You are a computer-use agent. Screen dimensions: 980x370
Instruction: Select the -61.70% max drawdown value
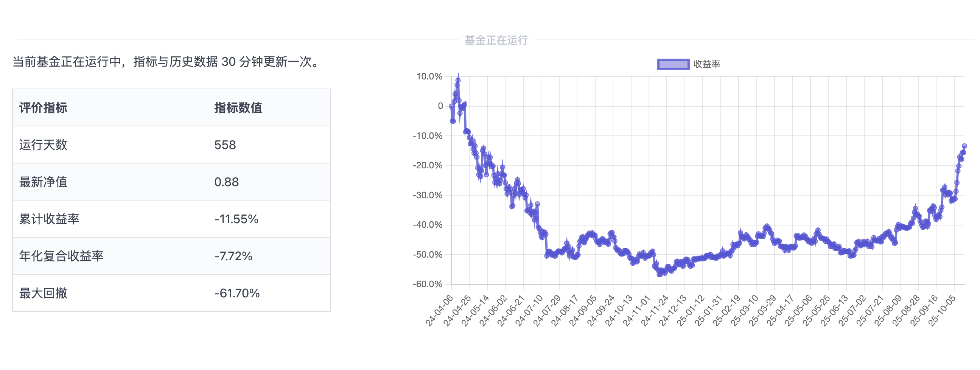point(237,293)
